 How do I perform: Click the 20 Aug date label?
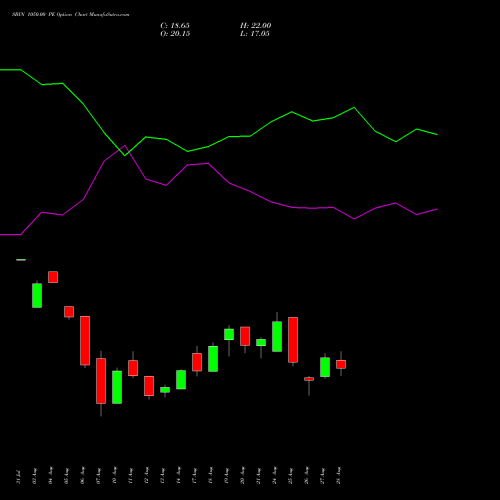[242, 476]
